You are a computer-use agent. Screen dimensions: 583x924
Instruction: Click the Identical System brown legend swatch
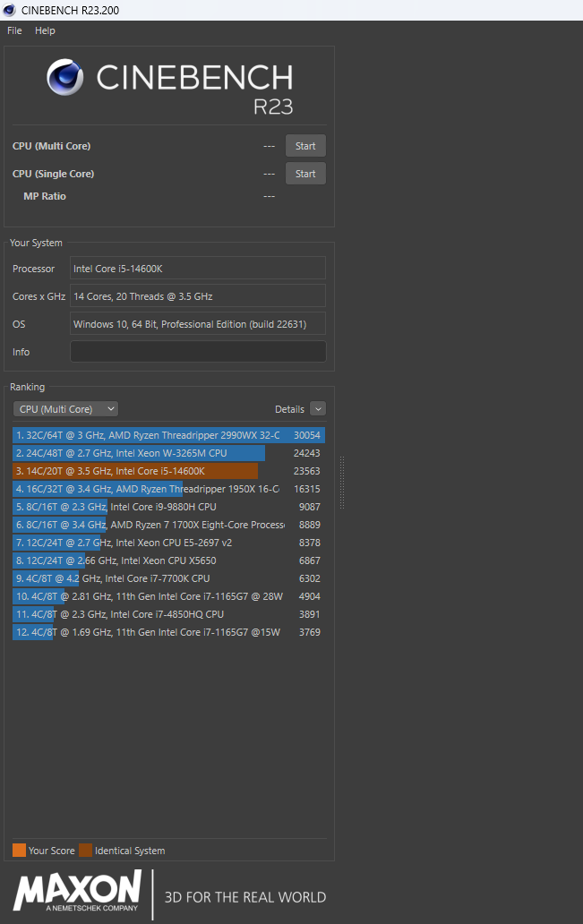(x=85, y=851)
